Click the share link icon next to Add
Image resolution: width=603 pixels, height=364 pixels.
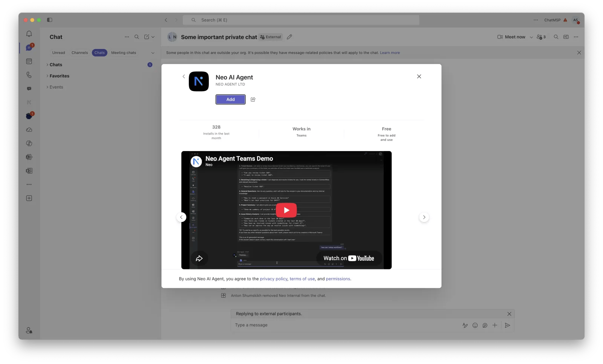tap(253, 99)
